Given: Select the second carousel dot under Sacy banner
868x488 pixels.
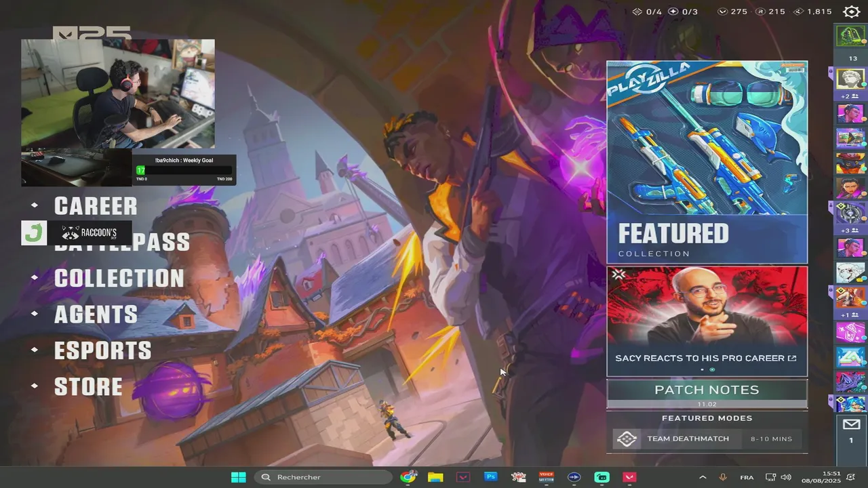Looking at the screenshot, I should pyautogui.click(x=712, y=369).
